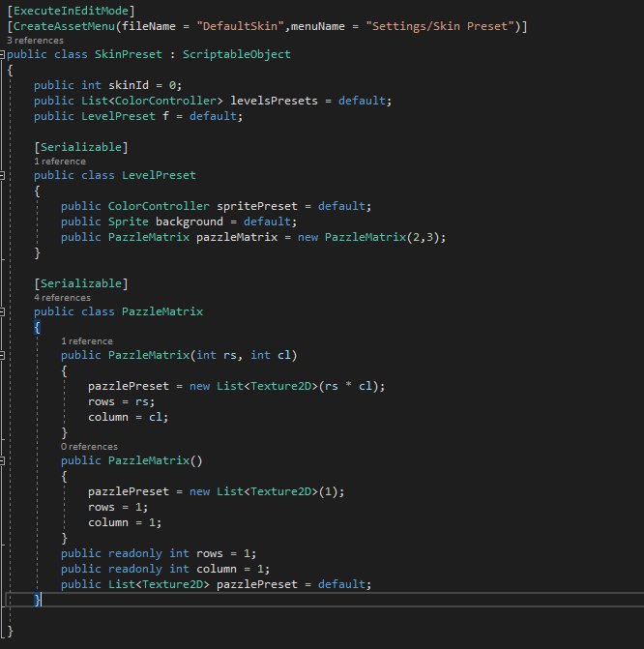This screenshot has width=644, height=649.
Task: Collapse the PazzleMatrix(int rs, int cl) constructor
Action: coord(2,355)
